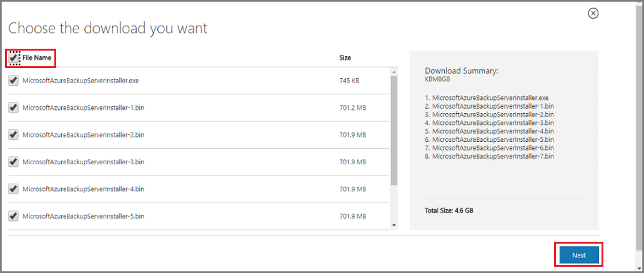Viewport: 644px width, 273px height.
Task: Select the MicrosoftAzureBackupServerInstaller.exe file name
Action: click(81, 81)
